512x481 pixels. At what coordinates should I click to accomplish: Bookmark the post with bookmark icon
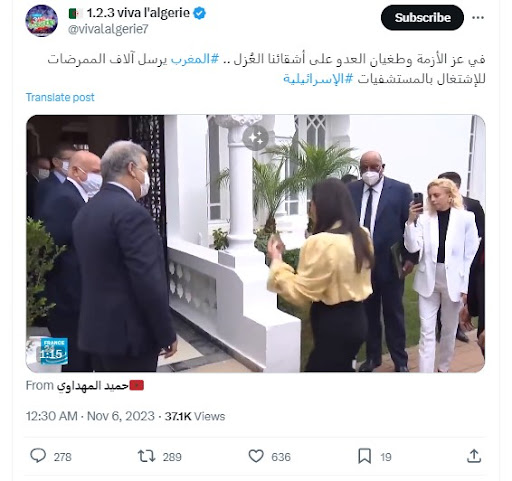pyautogui.click(x=364, y=456)
